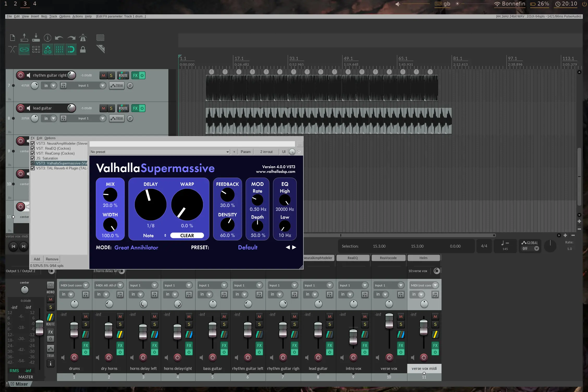Click the Add button in FX window
This screenshot has width=588, height=392.
click(x=37, y=259)
